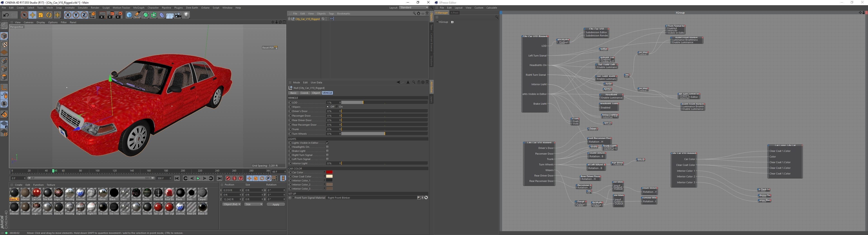This screenshot has height=235, width=868.
Task: Toggle Autokeying record icon
Action: [x=235, y=179]
